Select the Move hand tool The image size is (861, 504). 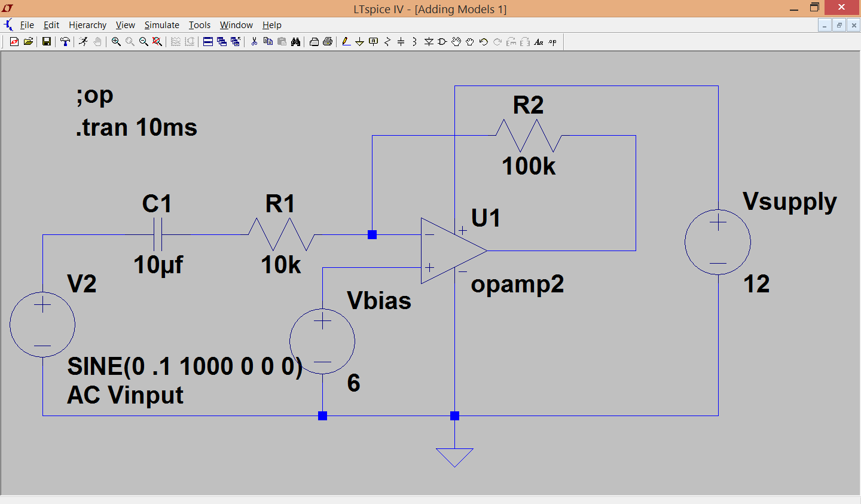tap(456, 41)
